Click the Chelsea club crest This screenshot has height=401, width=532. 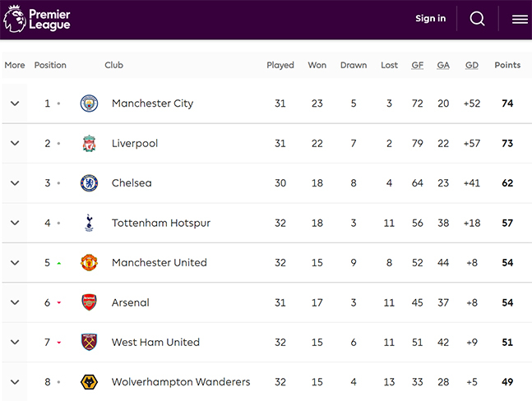coord(90,183)
